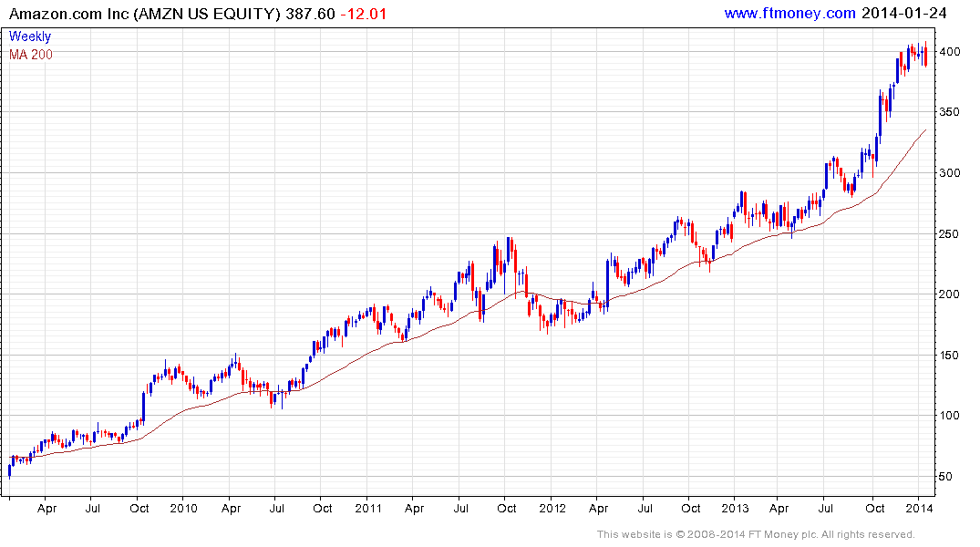Viewport: 980px width, 547px height.
Task: Click the FT Money copyright notice
Action: [x=756, y=534]
